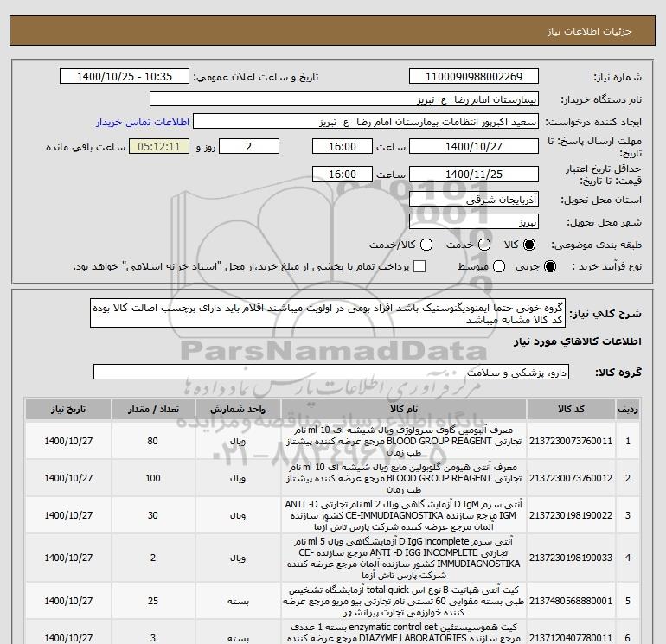Click the hepatitis B kit item name row 5

tap(404, 601)
